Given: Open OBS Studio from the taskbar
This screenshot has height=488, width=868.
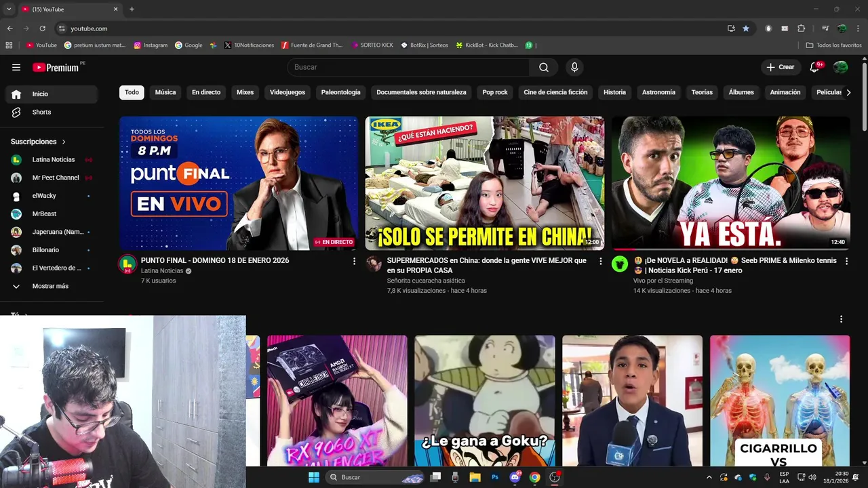Looking at the screenshot, I should pyautogui.click(x=555, y=477).
